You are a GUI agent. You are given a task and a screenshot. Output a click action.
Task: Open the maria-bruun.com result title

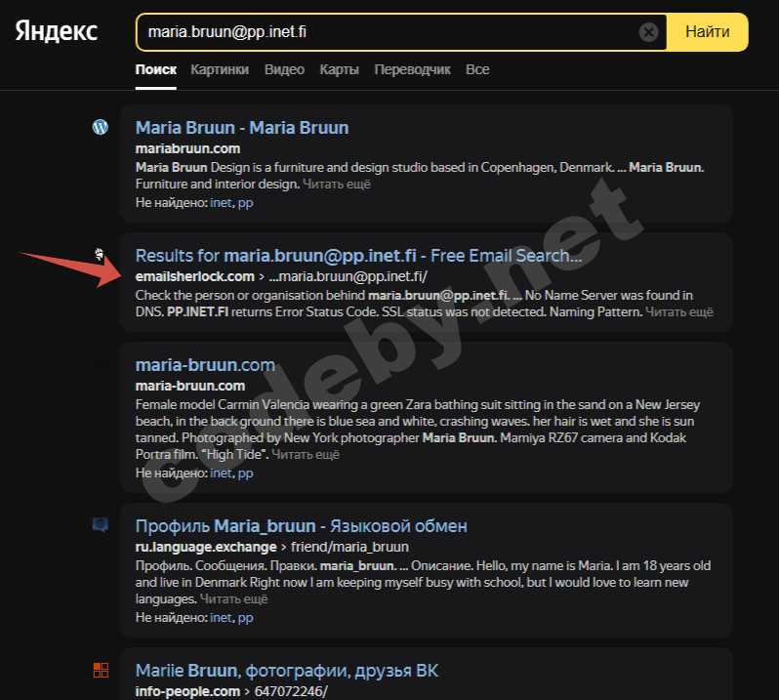205,365
